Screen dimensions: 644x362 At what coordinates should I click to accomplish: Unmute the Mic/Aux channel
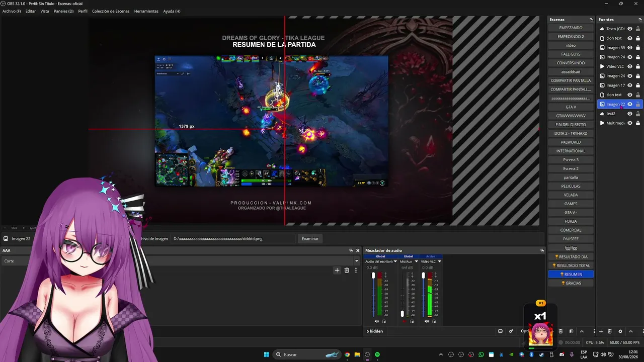(x=404, y=321)
